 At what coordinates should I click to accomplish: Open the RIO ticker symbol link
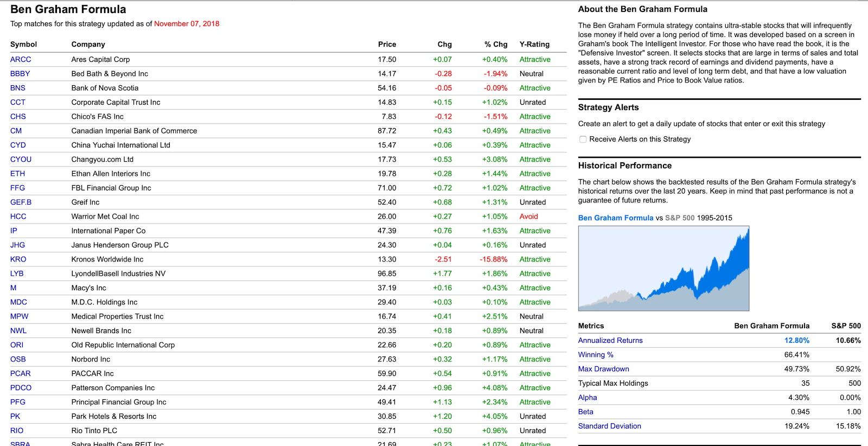point(17,431)
